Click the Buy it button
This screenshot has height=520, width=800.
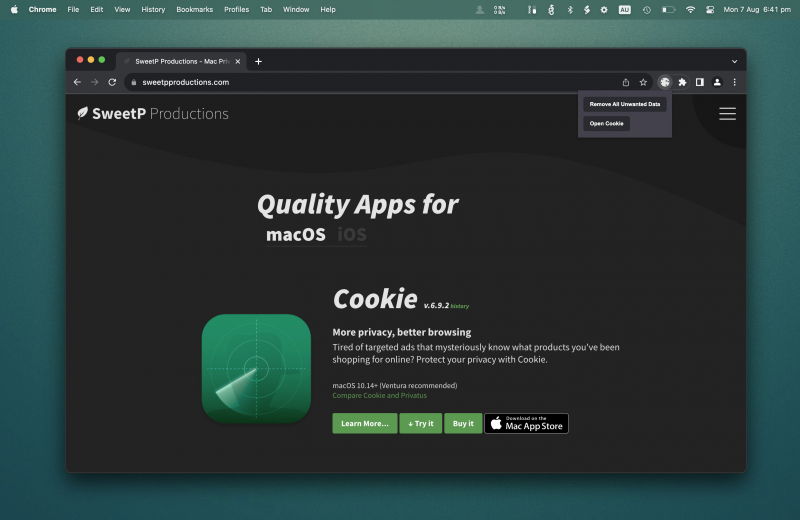tap(463, 424)
